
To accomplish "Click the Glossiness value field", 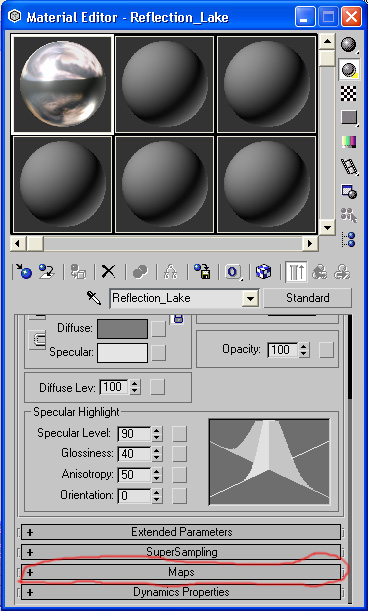I will (x=134, y=454).
